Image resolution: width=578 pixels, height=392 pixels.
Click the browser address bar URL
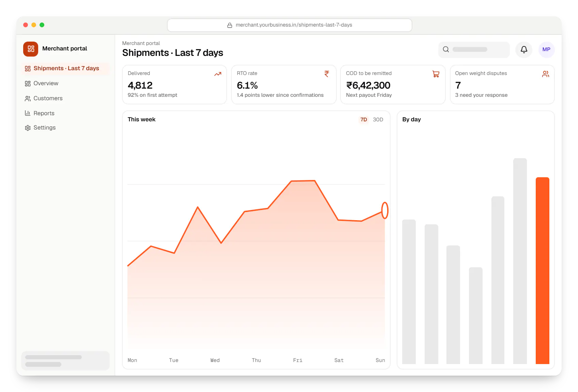click(x=290, y=25)
